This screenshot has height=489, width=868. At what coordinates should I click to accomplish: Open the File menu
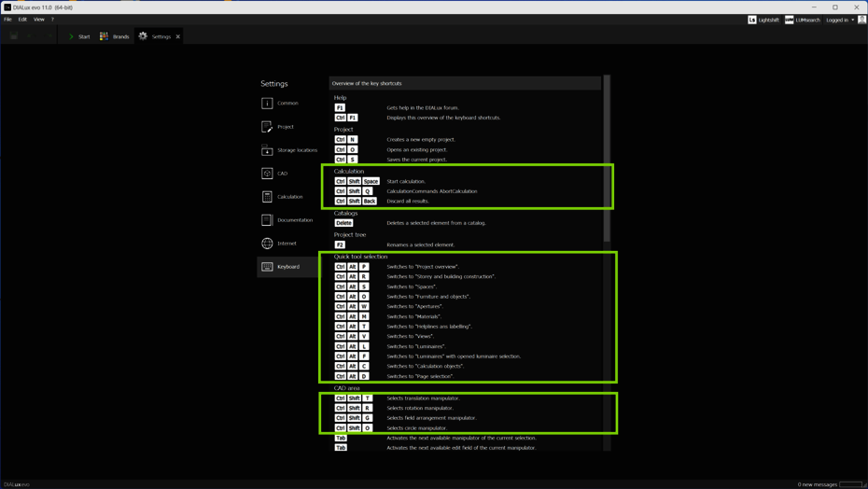7,19
